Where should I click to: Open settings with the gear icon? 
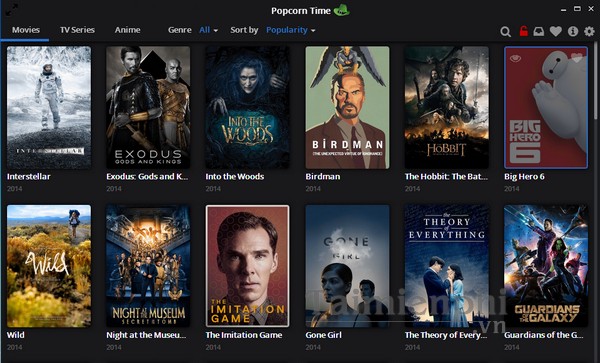pos(589,31)
